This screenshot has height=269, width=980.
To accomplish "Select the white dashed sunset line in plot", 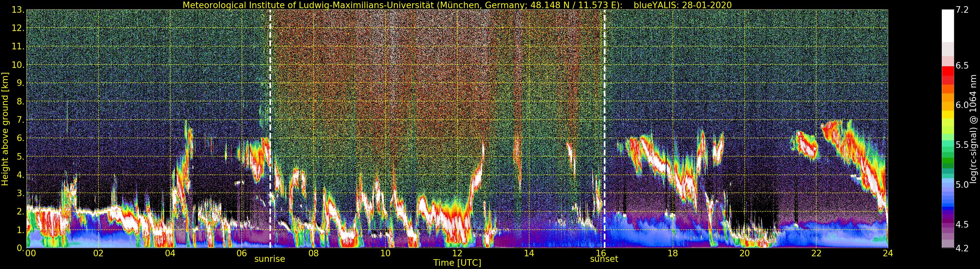I will pos(604,114).
